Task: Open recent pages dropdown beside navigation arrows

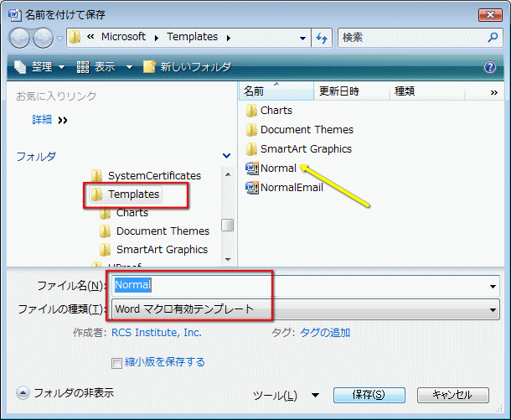Action: tap(59, 39)
